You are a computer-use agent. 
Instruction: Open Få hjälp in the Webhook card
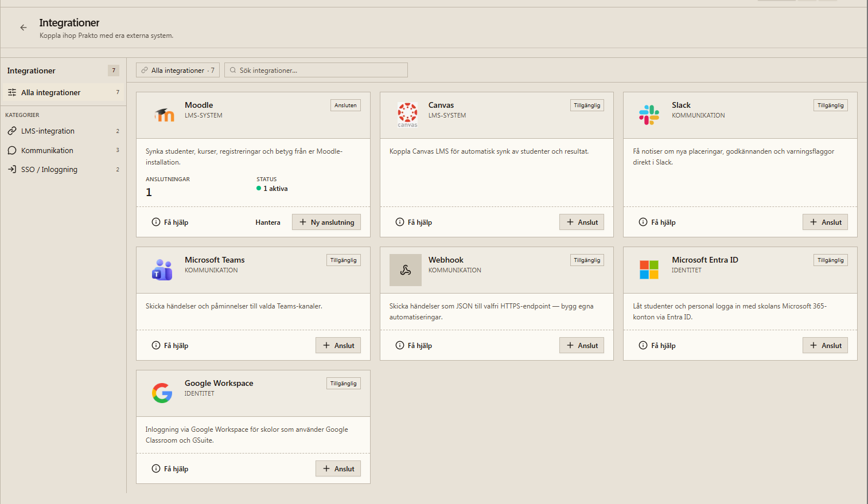point(414,345)
